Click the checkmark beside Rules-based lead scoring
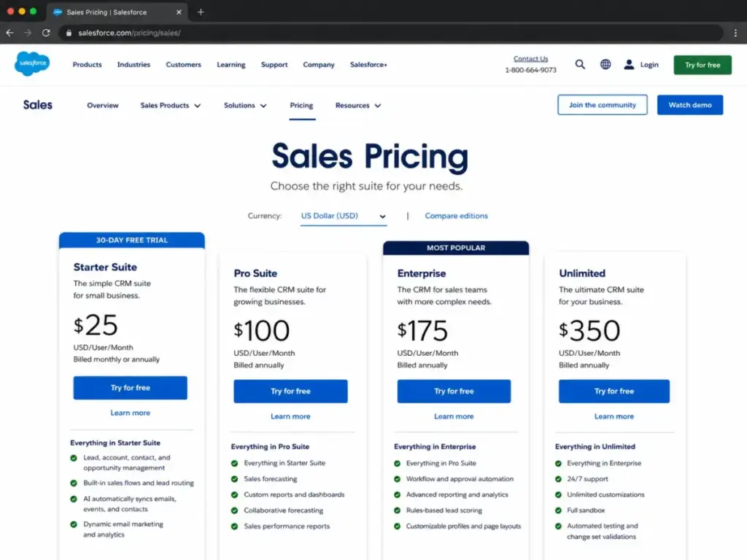 click(x=398, y=510)
